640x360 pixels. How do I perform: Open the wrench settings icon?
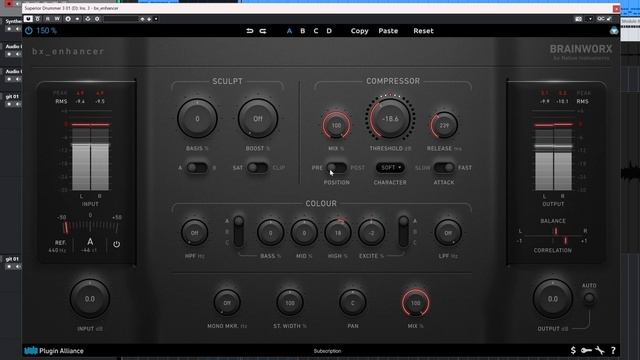[x=600, y=350]
